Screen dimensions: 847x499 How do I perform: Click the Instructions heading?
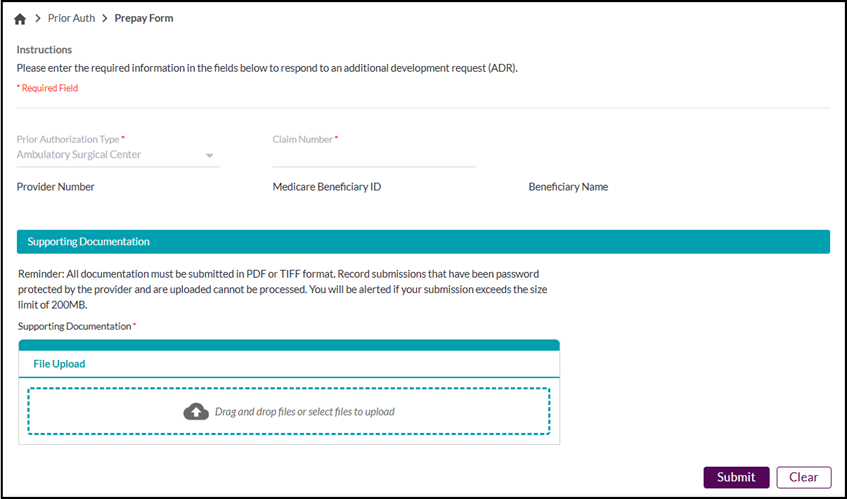click(44, 49)
